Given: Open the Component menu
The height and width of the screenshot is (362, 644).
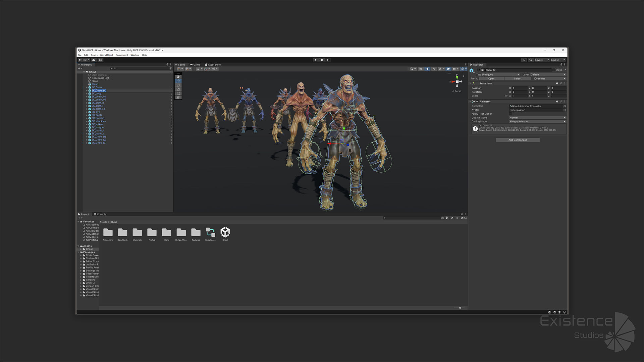Looking at the screenshot, I should tap(122, 55).
